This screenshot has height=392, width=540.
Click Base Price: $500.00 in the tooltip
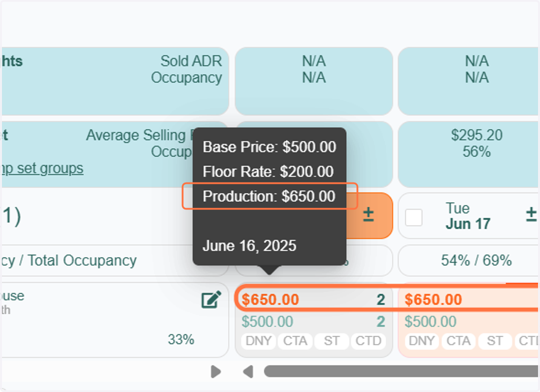click(269, 147)
